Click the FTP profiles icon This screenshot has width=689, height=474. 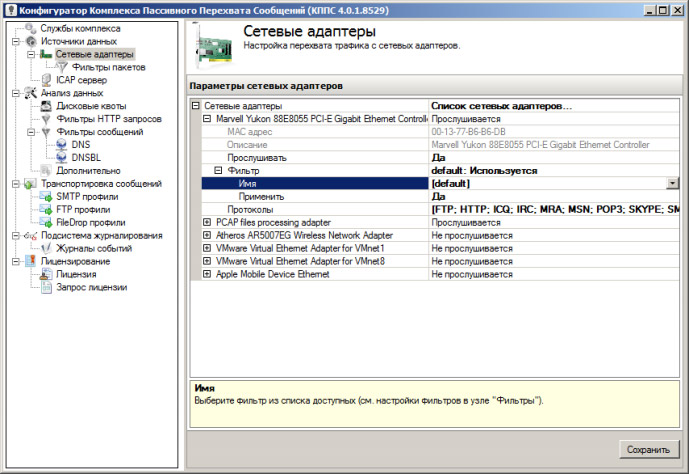[46, 210]
